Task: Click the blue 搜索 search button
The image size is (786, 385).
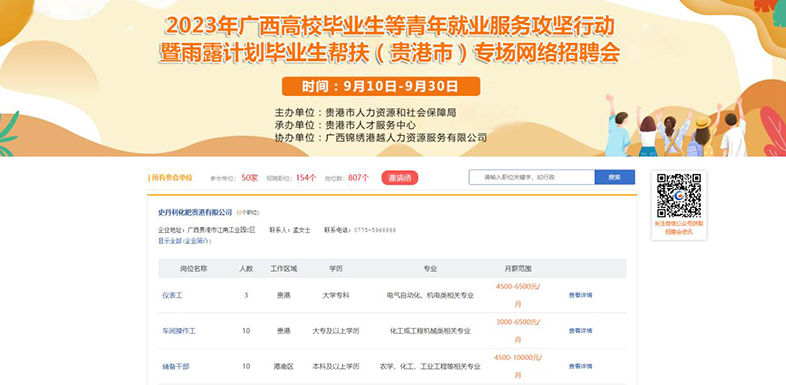Action: point(615,177)
